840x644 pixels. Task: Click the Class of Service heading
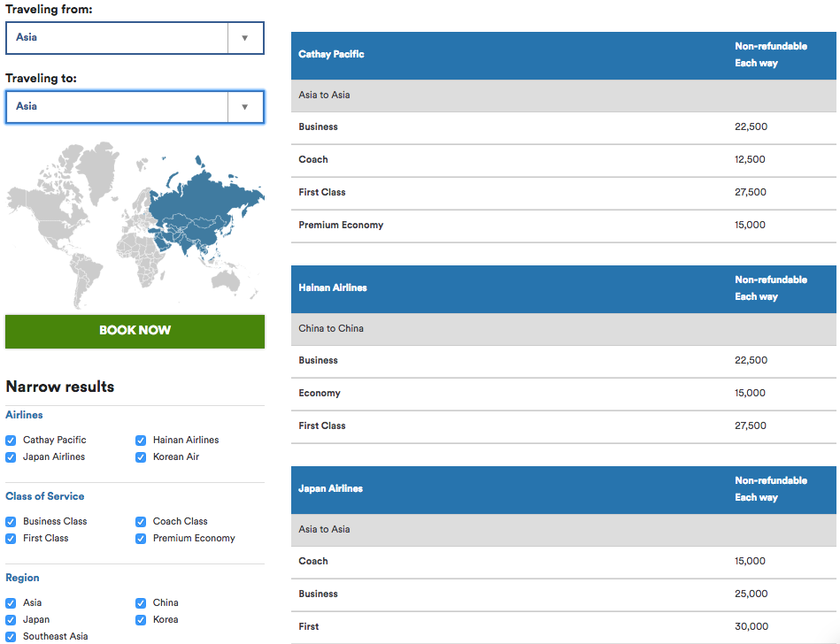(x=45, y=496)
